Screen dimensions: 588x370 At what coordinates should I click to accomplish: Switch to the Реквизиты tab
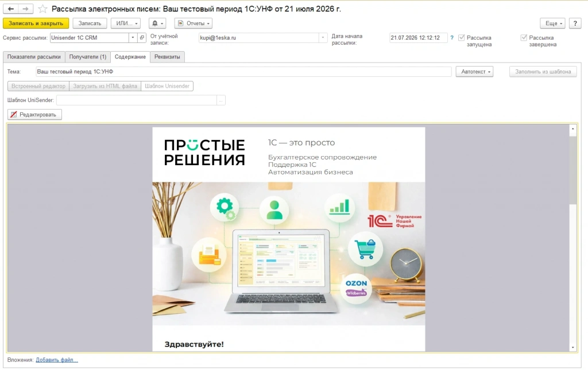coord(167,57)
